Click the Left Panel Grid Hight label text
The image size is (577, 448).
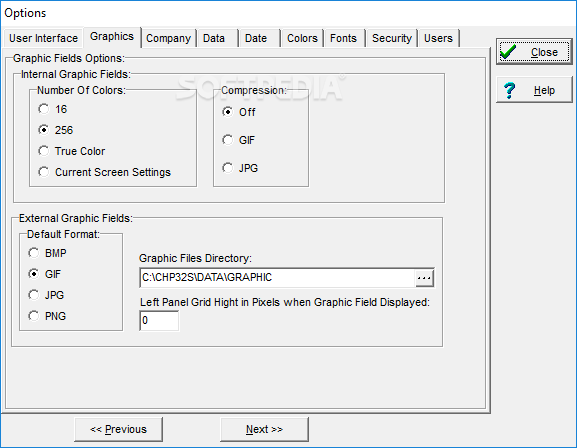click(x=285, y=303)
